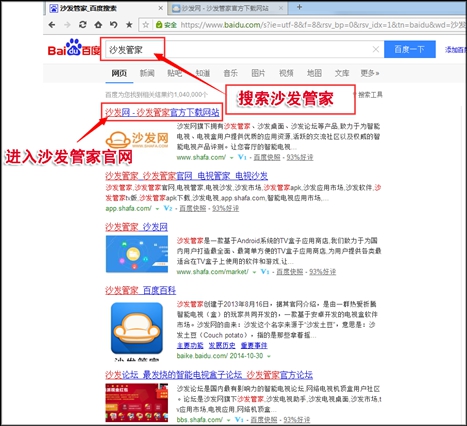Open a new browser tab
The width and height of the screenshot is (467, 426).
(299, 7)
